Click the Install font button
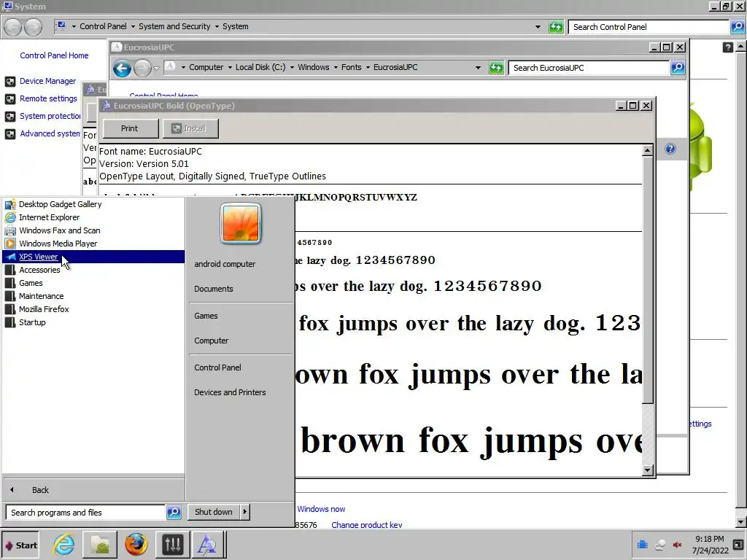This screenshot has width=747, height=560. pos(190,128)
